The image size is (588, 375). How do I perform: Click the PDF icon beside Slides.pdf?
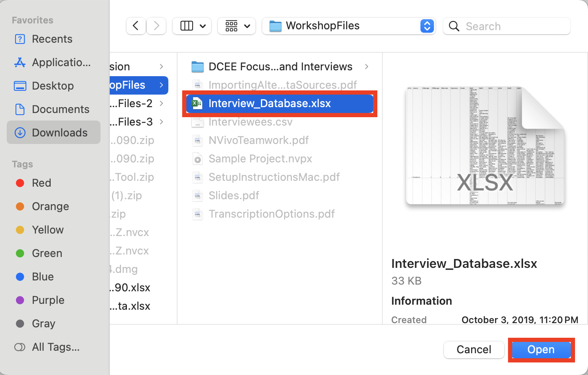[x=197, y=195]
